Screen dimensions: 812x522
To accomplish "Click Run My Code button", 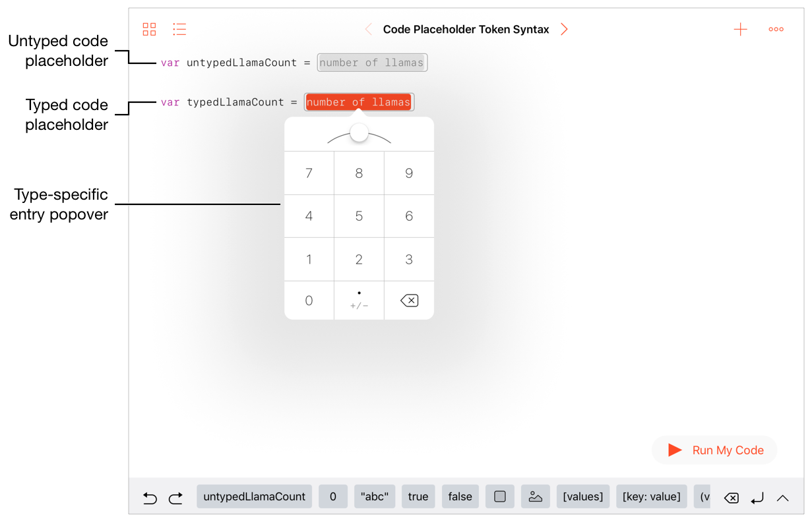I will (714, 450).
